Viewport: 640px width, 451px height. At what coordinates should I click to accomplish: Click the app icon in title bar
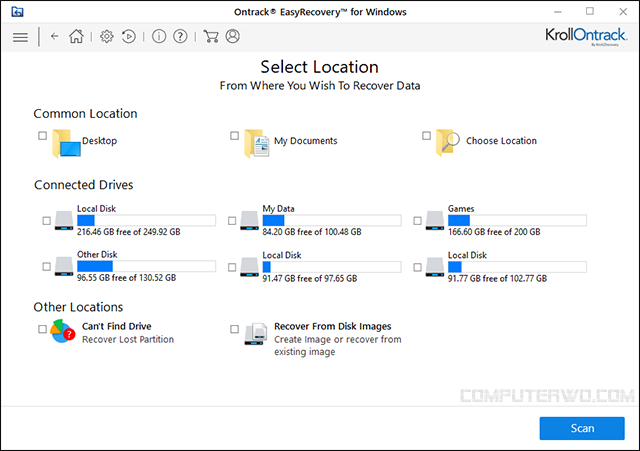click(17, 12)
